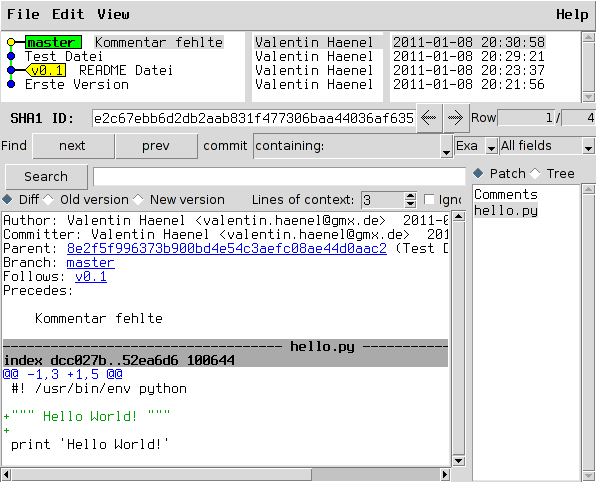Click the date 2011-01-08 20:21:56
This screenshot has width=596, height=482.
[468, 84]
